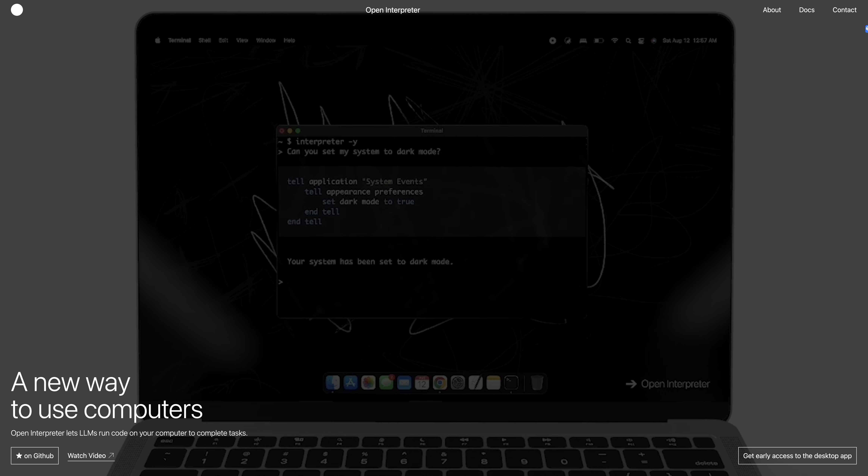Screen dimensions: 868x476
Task: Open the Watch Video link
Action: (x=91, y=456)
